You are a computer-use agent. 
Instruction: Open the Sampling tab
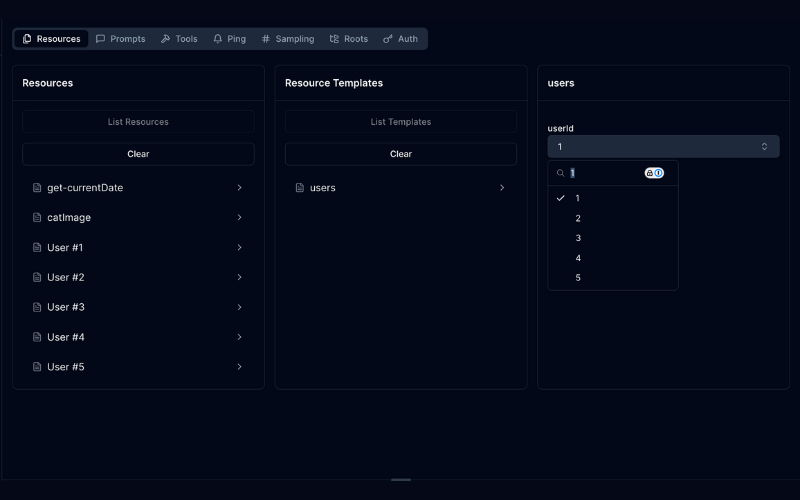pos(288,39)
